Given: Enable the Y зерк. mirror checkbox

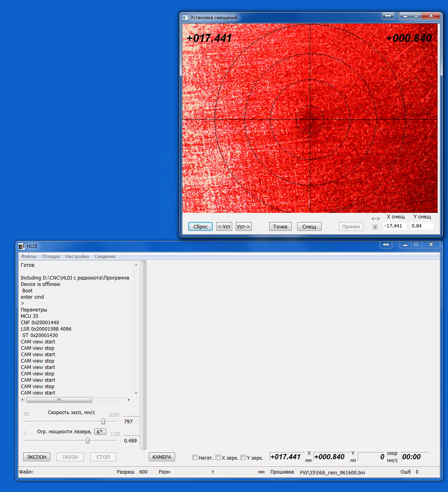Looking at the screenshot, I should [x=243, y=458].
